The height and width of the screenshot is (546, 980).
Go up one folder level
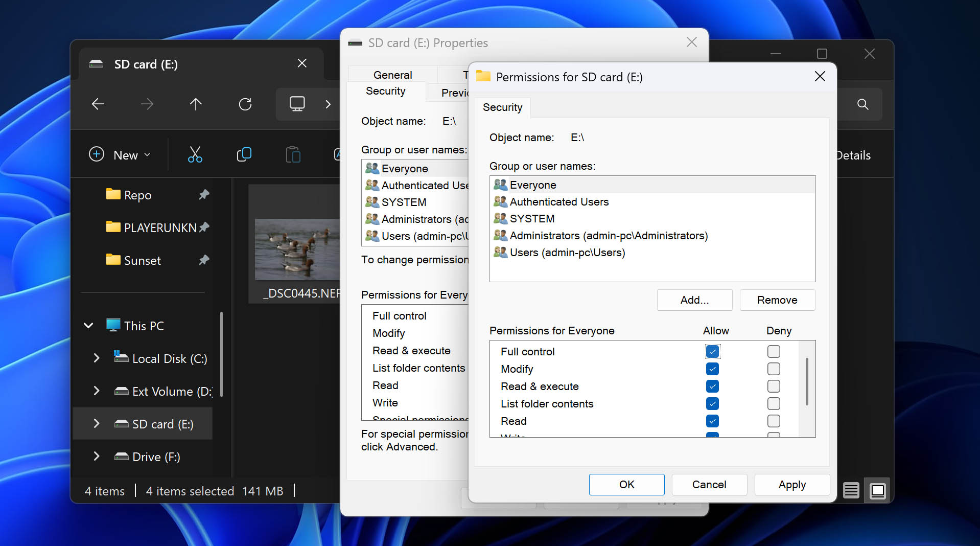tap(196, 104)
